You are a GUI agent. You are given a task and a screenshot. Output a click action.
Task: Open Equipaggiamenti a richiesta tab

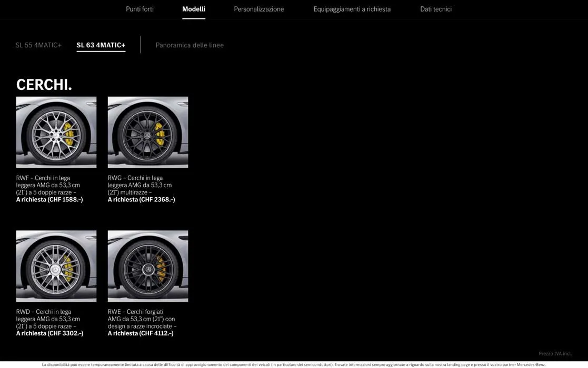(x=352, y=9)
